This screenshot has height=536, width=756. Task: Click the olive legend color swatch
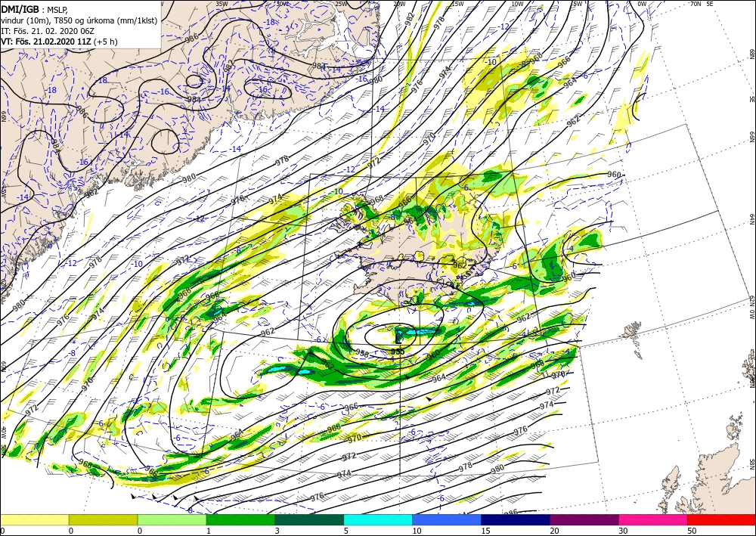[103, 519]
